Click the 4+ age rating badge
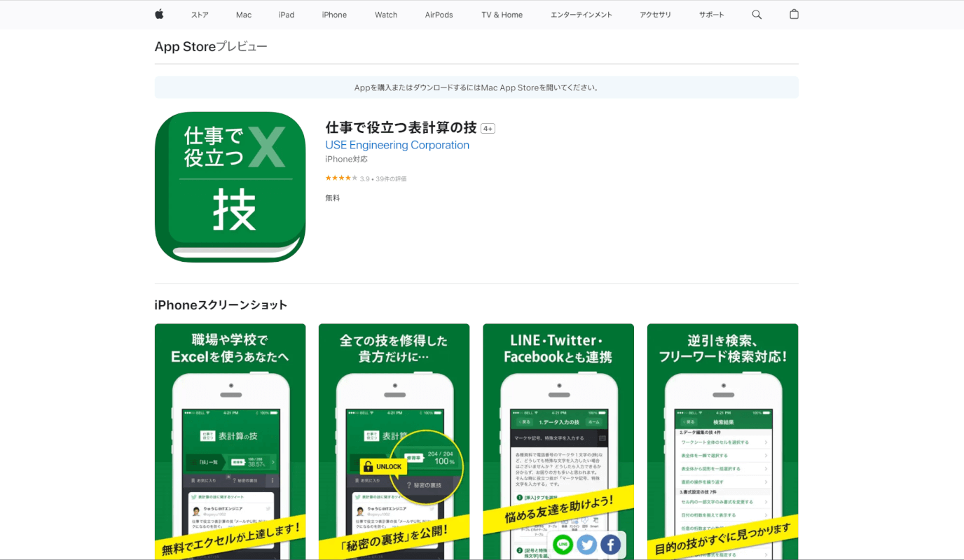This screenshot has width=964, height=560. click(x=488, y=128)
